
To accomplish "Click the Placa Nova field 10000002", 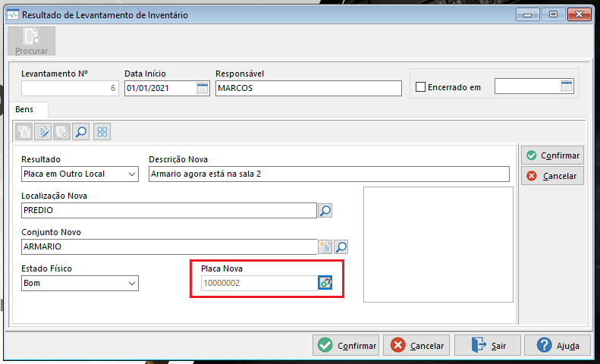I will coord(259,284).
